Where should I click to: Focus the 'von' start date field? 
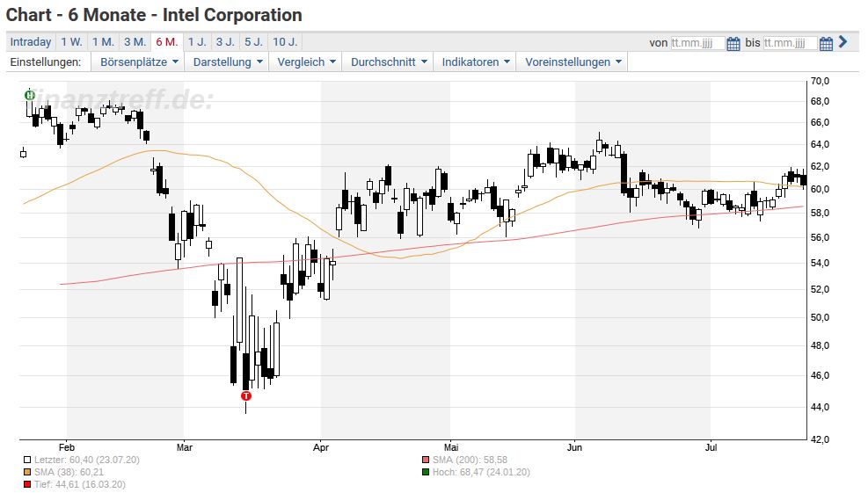697,43
